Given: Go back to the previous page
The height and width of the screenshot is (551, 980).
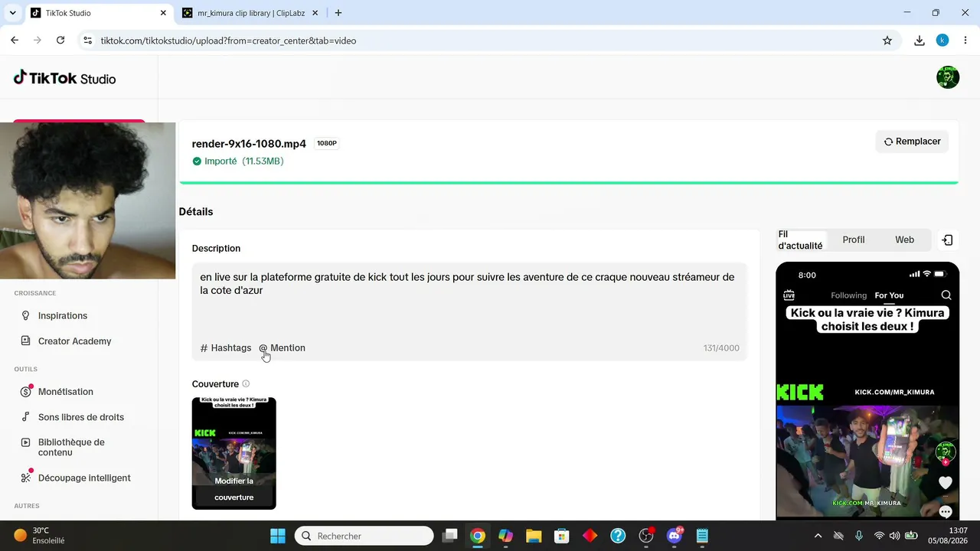Looking at the screenshot, I should 15,41.
